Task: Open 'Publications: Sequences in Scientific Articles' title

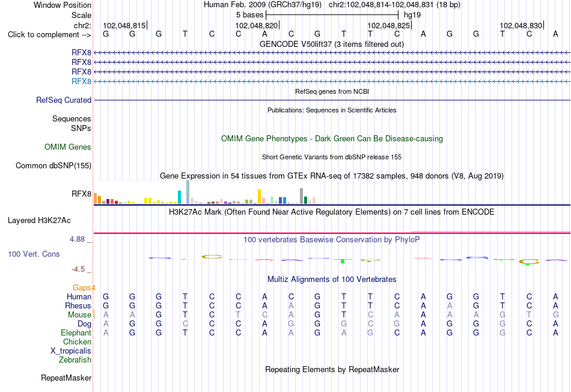Action: tap(332, 110)
